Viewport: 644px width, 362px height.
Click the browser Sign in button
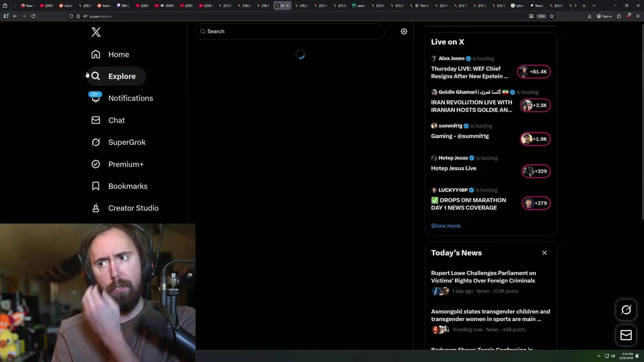[604, 16]
